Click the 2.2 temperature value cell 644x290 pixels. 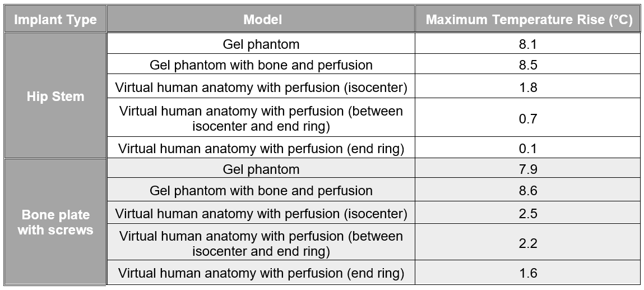click(x=528, y=243)
